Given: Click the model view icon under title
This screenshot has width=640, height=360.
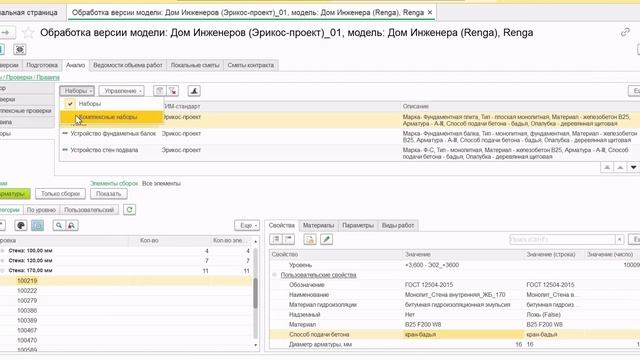Looking at the screenshot, I should (20, 50).
